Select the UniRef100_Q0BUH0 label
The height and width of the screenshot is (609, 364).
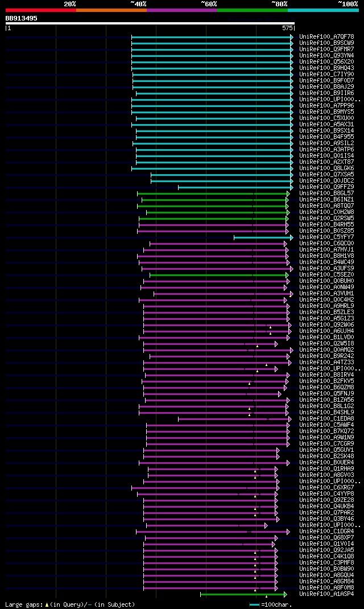(x=326, y=281)
